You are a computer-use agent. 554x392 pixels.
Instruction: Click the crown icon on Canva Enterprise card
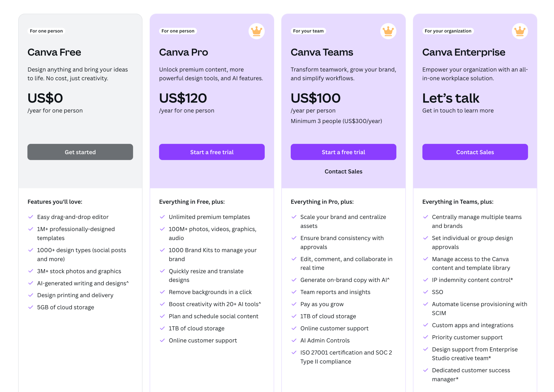tap(520, 31)
